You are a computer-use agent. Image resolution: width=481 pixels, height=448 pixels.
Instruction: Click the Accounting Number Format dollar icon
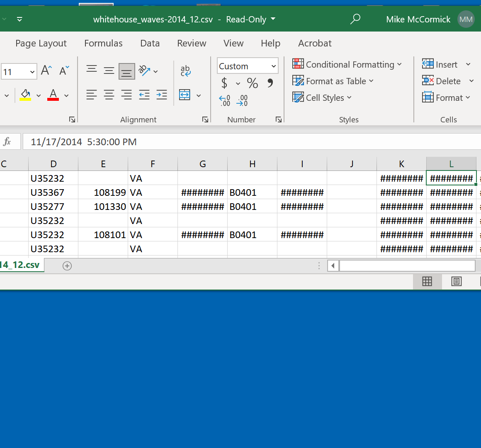[x=224, y=83]
